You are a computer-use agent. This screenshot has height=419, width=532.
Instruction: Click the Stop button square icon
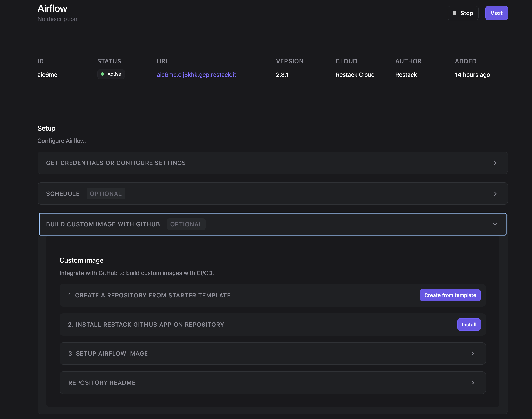tap(454, 13)
